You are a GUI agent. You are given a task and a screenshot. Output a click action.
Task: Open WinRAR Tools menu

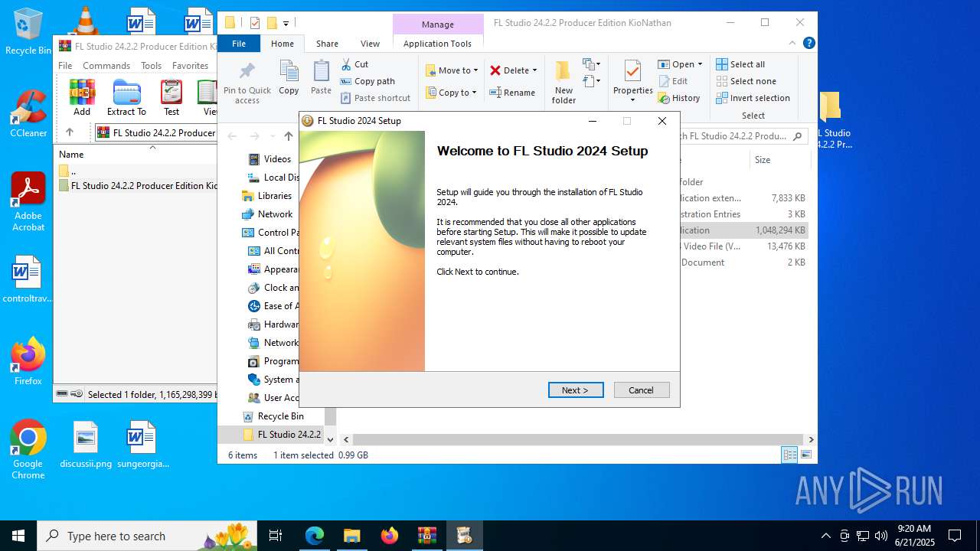pos(151,66)
